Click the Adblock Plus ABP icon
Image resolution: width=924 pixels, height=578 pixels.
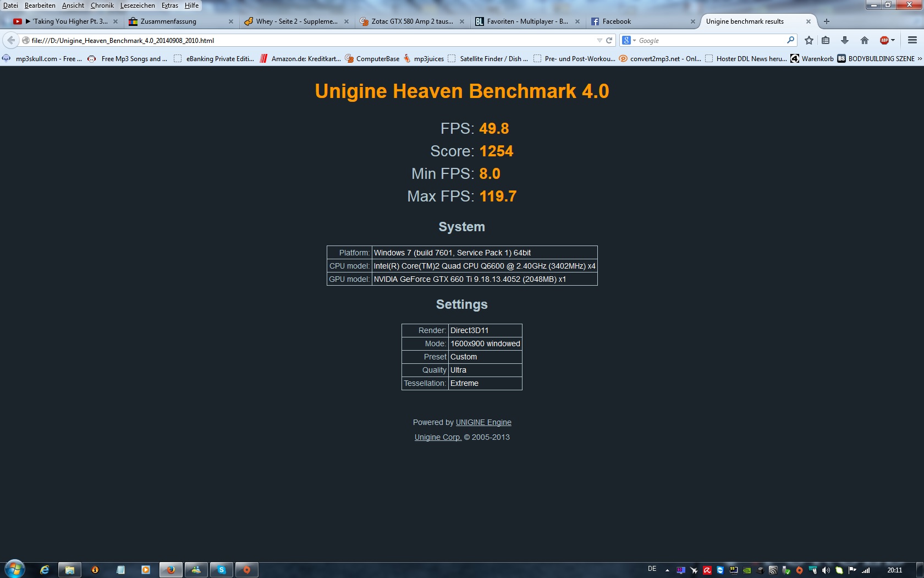tap(884, 40)
